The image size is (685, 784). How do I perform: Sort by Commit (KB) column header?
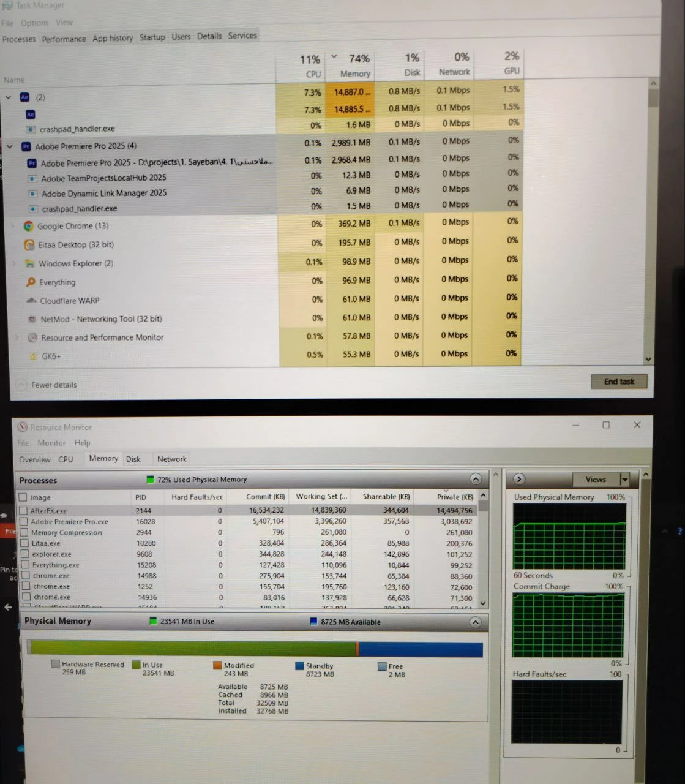pos(259,497)
